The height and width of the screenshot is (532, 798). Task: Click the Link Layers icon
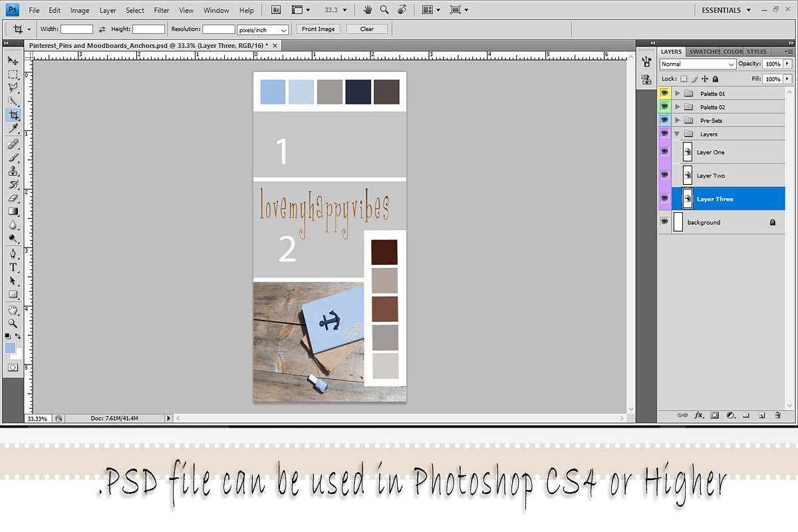pos(682,415)
